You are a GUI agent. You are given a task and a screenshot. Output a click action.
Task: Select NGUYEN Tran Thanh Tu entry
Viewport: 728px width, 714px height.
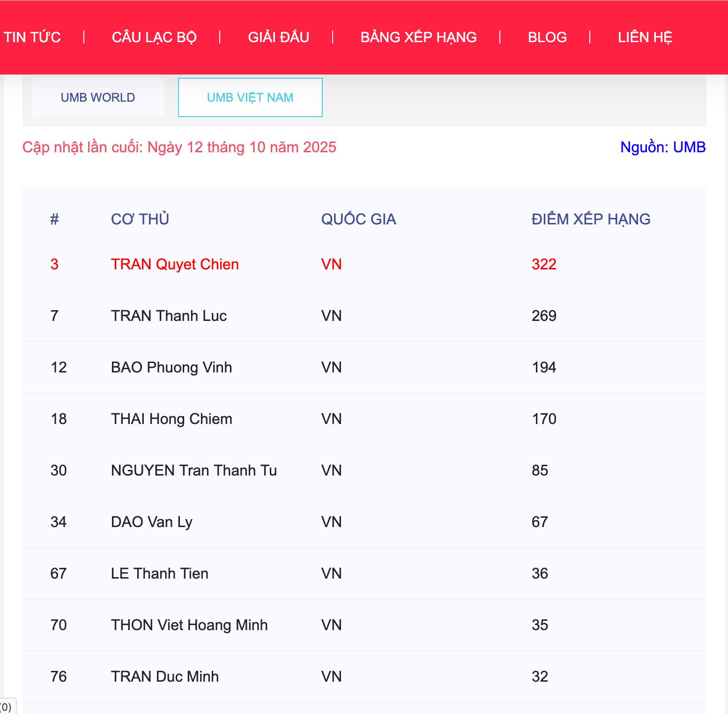[193, 470]
